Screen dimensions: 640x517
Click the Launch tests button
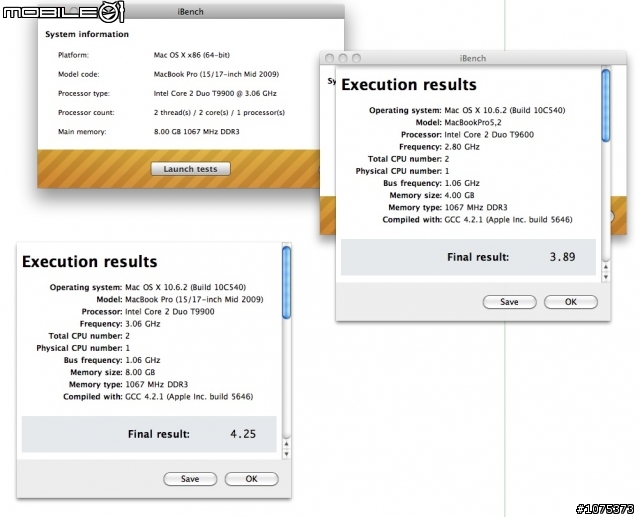tap(190, 169)
